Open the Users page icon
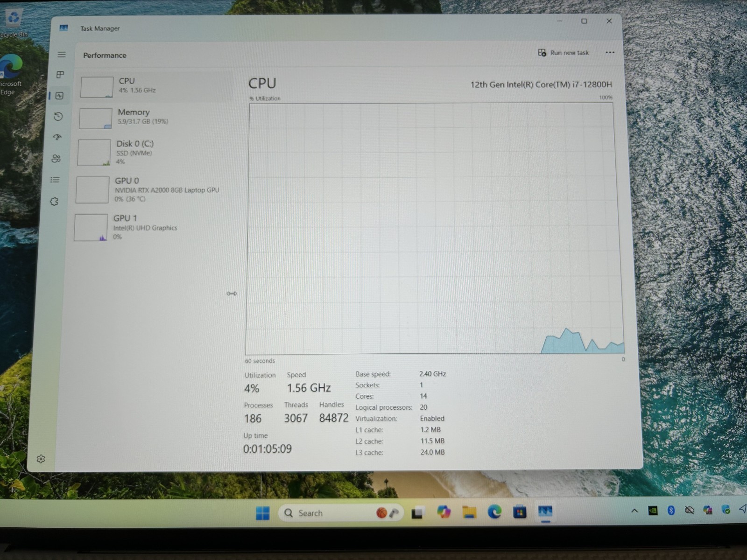747x560 pixels. point(56,159)
